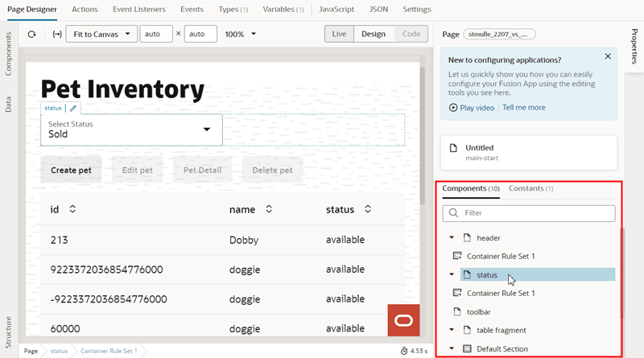This screenshot has width=644, height=358.
Task: Click the canvas width auto field
Action: click(156, 34)
